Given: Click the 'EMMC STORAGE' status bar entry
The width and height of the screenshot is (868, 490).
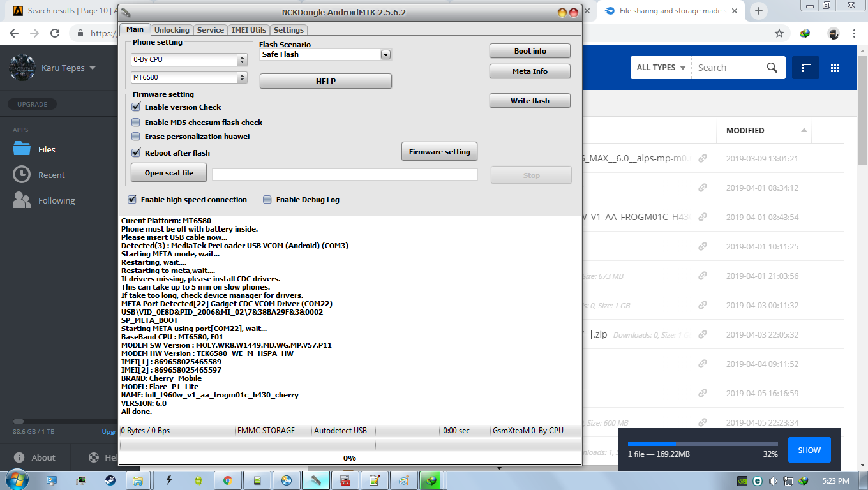Looking at the screenshot, I should pos(266,431).
